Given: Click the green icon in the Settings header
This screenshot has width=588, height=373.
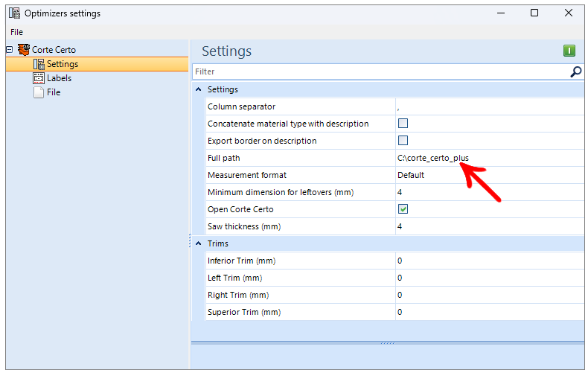Looking at the screenshot, I should click(569, 51).
